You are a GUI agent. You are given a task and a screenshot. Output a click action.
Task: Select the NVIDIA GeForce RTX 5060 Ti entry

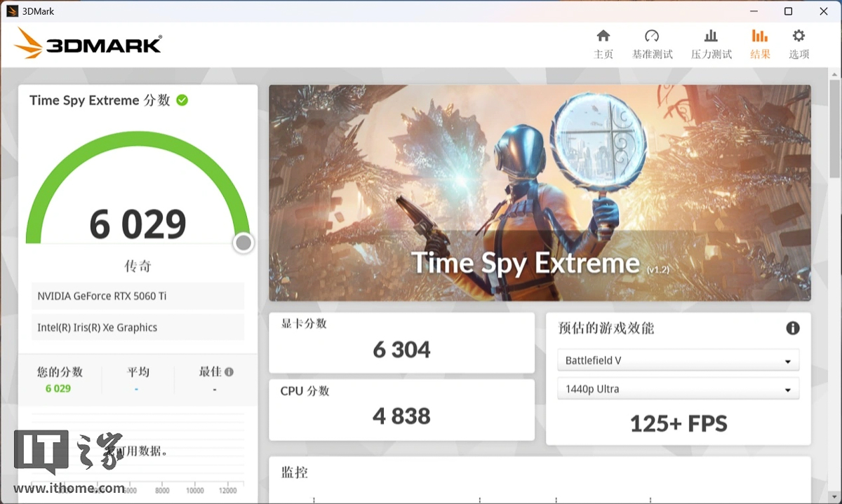[x=138, y=296]
